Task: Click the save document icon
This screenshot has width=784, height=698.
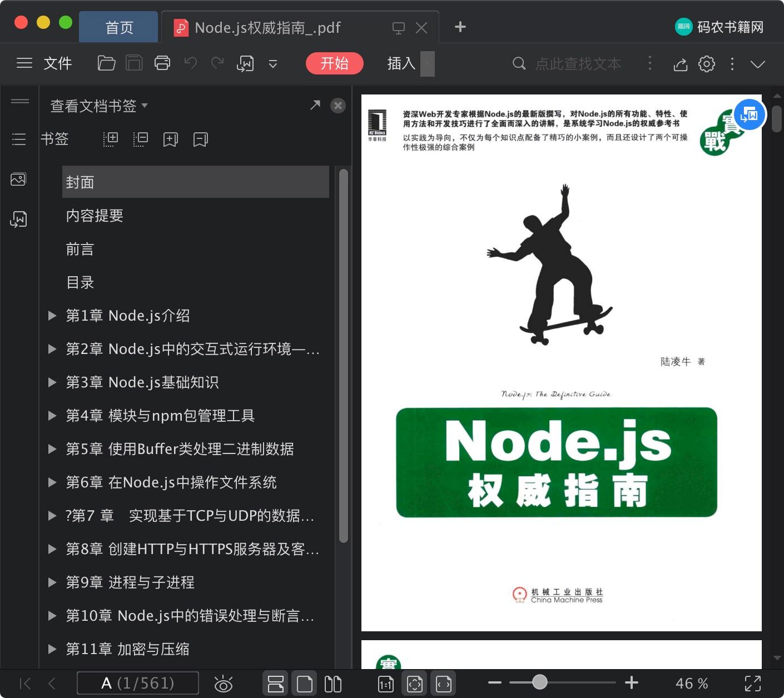Action: tap(134, 63)
